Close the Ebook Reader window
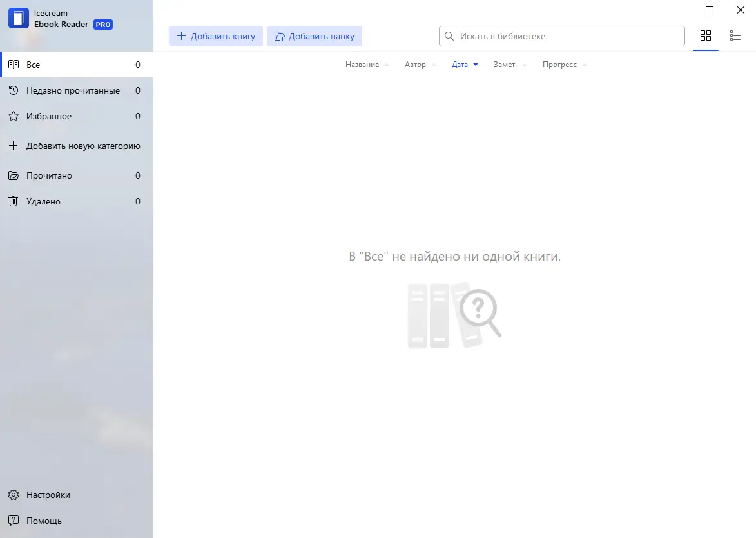The height and width of the screenshot is (538, 756). point(741,10)
